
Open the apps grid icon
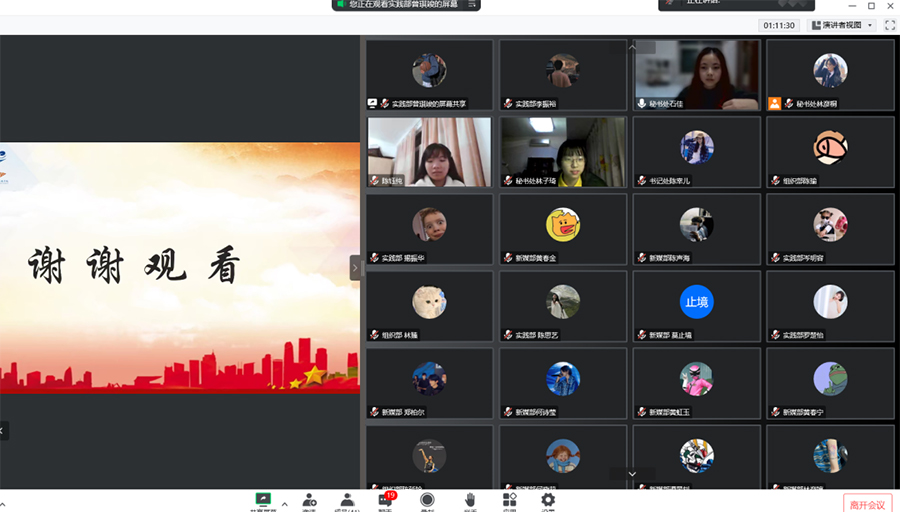tap(509, 499)
